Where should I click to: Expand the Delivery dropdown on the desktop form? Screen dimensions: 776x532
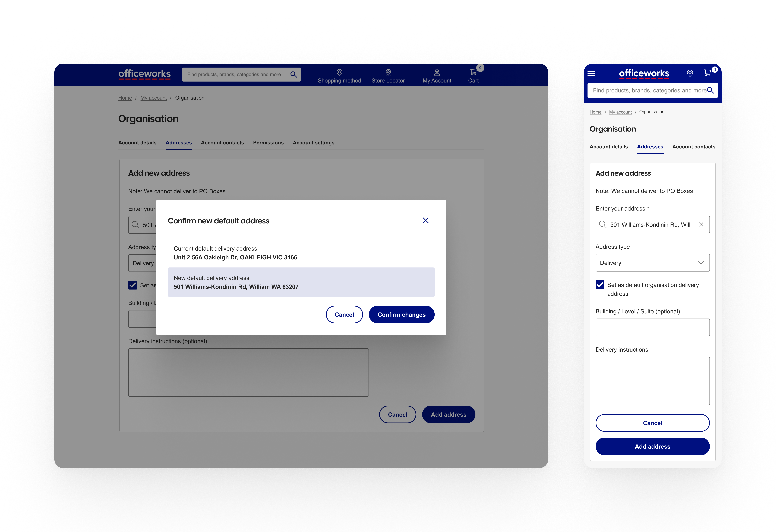pyautogui.click(x=144, y=263)
